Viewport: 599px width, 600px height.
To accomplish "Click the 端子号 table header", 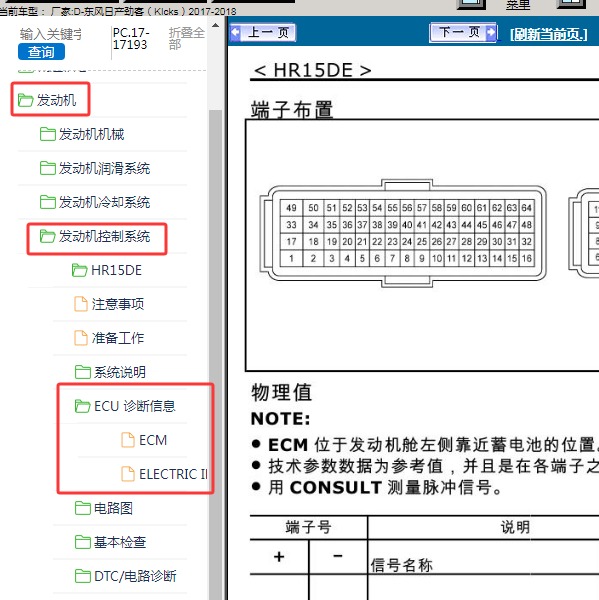I will coord(308,527).
